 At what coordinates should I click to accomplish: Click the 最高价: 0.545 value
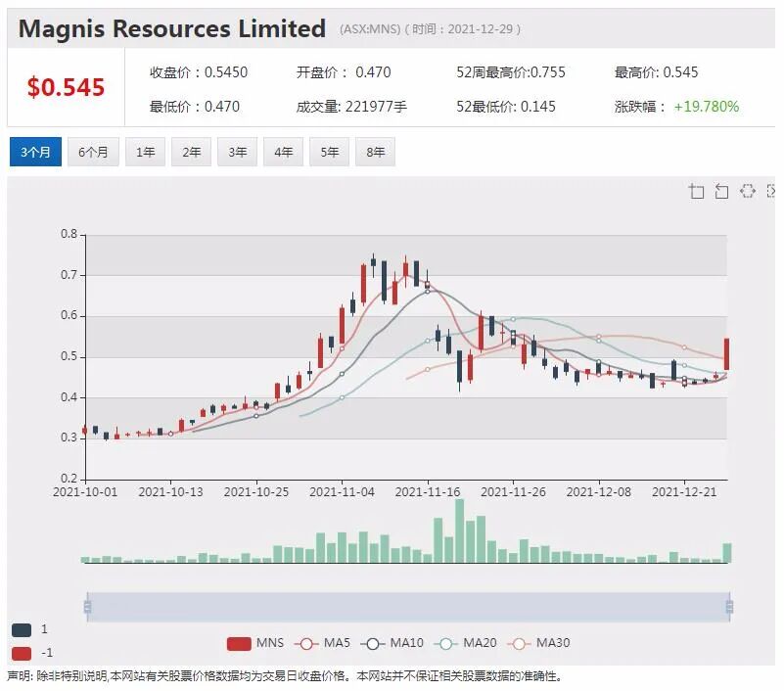(x=656, y=72)
